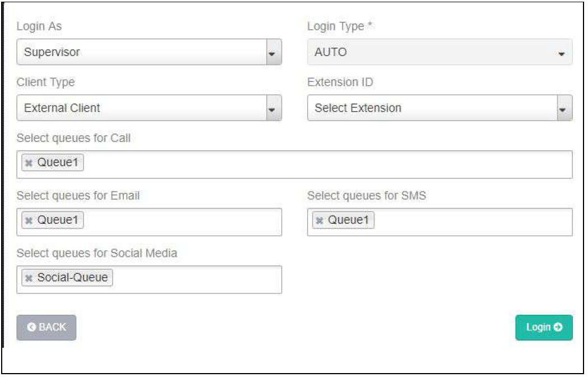Screen dimensions: 588x377
Task: Select the Supervisor combo box text
Action: click(140, 53)
